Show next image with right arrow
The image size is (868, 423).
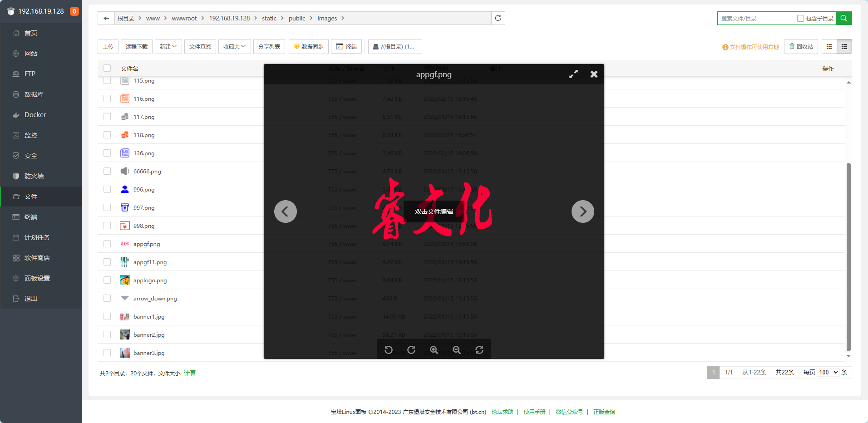pos(582,211)
